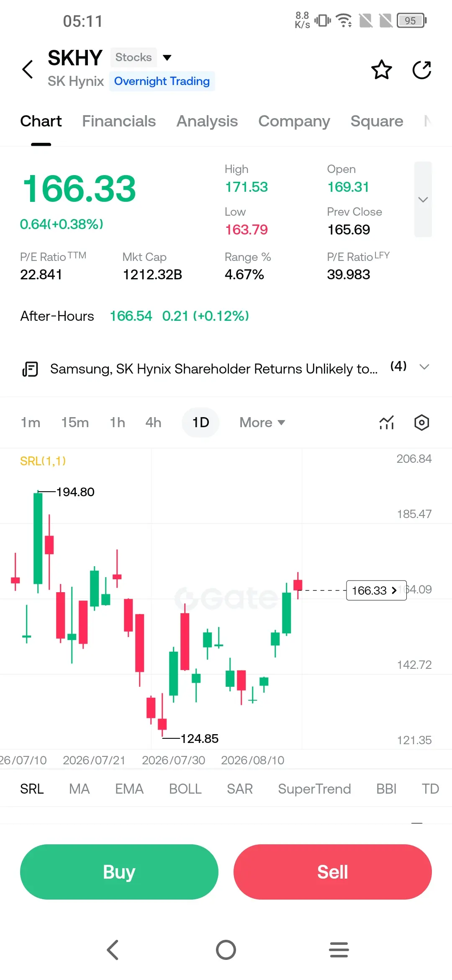Select the 4h timeframe
Screen dimensions: 452x980
click(x=153, y=422)
